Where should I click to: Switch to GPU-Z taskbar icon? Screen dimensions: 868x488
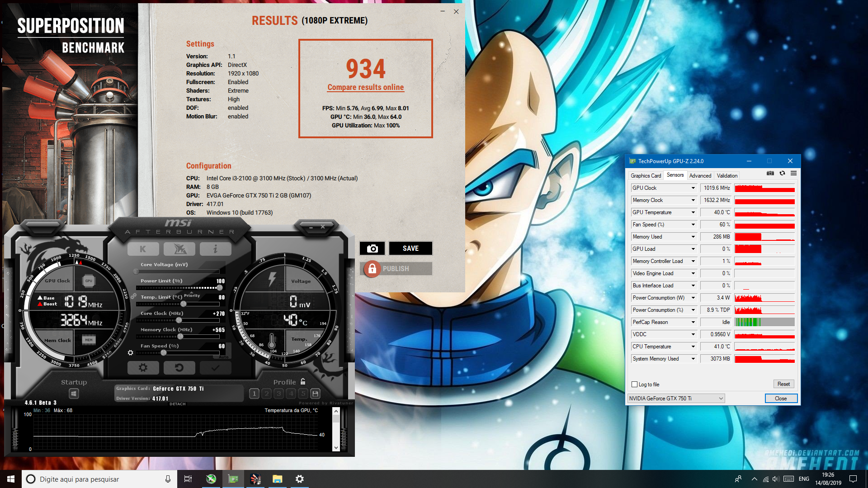(233, 479)
